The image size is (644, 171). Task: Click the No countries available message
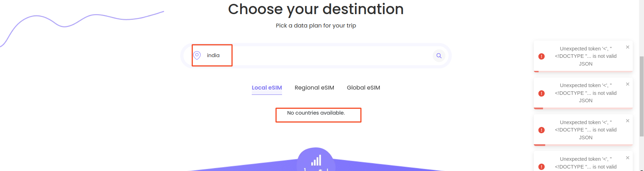tap(316, 113)
